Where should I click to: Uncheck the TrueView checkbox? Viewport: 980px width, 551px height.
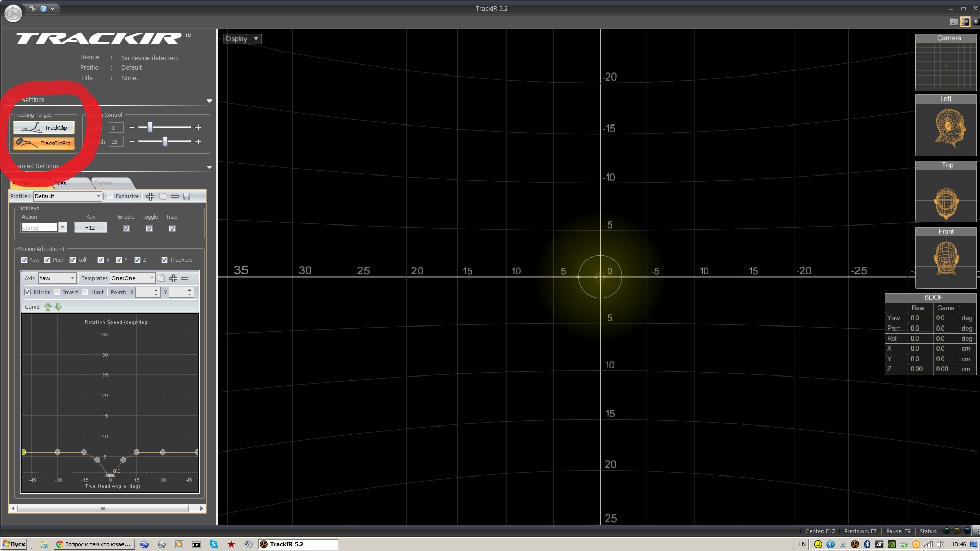pos(164,260)
